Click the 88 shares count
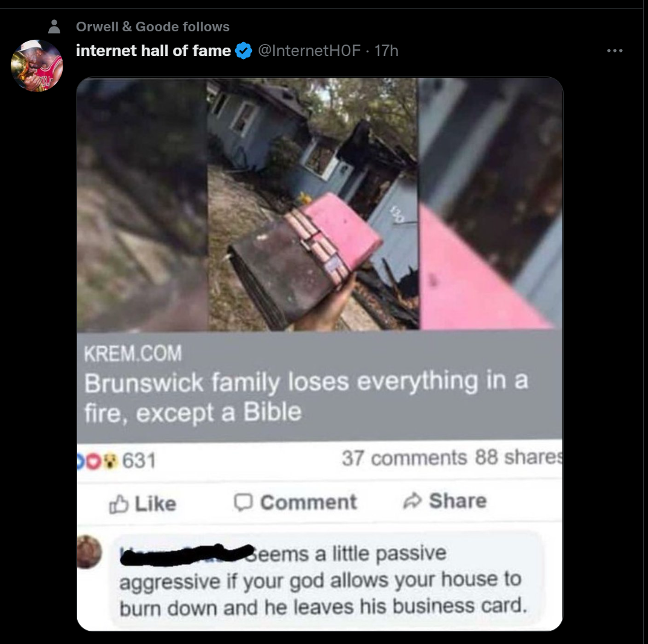 tap(518, 457)
